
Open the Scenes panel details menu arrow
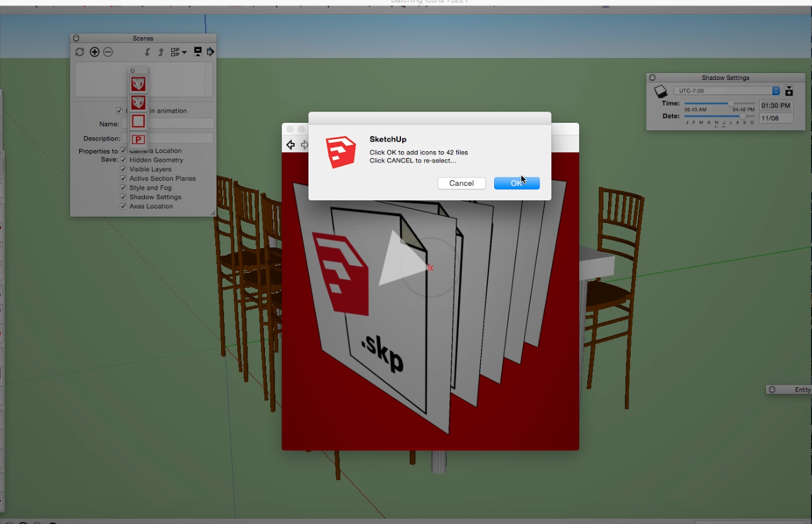click(210, 52)
